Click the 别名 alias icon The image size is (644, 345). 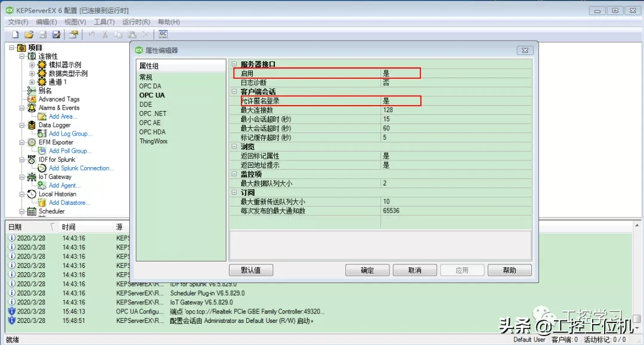tap(32, 91)
